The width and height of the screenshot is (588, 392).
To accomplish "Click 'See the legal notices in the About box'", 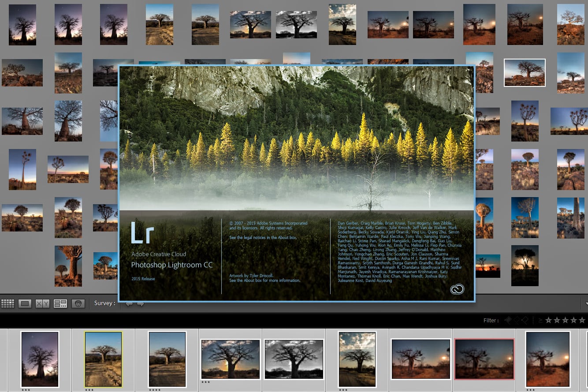I will pyautogui.click(x=263, y=238).
